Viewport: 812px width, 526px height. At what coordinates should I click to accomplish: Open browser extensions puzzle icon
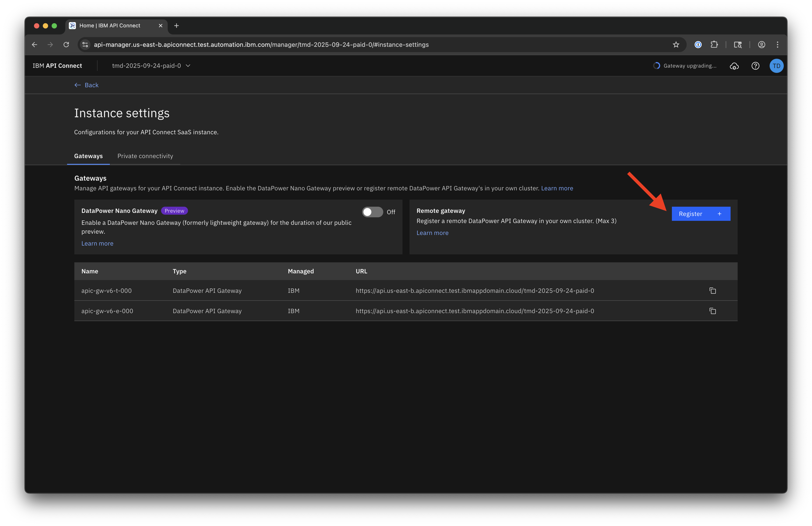click(x=714, y=45)
